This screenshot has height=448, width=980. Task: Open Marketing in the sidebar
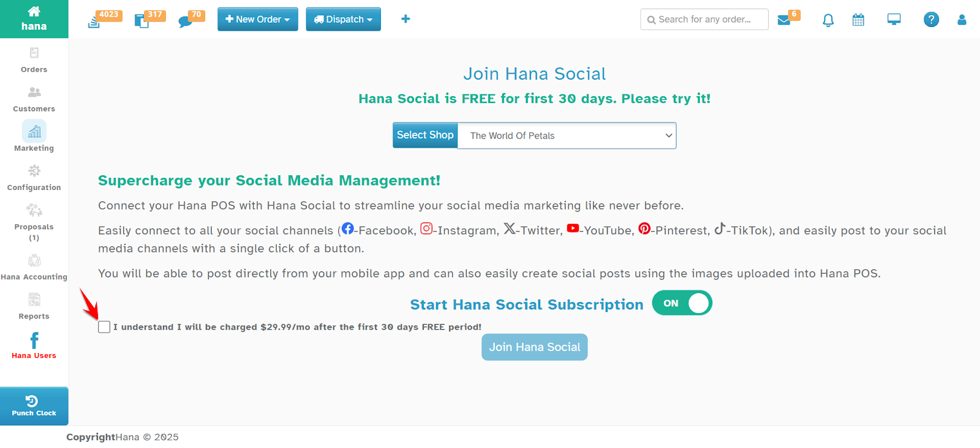click(x=34, y=137)
